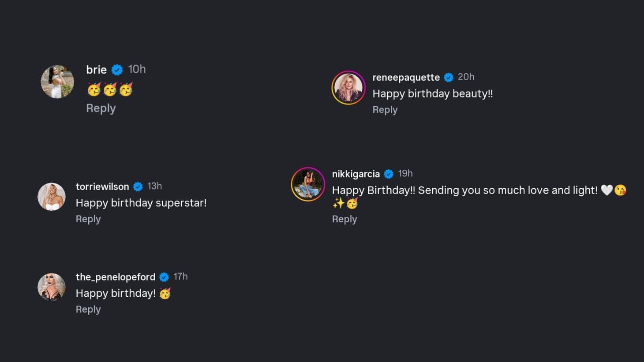Viewport: 644px width, 362px height.
Task: Click the_penelopeford's profile photo
Action: tap(52, 286)
